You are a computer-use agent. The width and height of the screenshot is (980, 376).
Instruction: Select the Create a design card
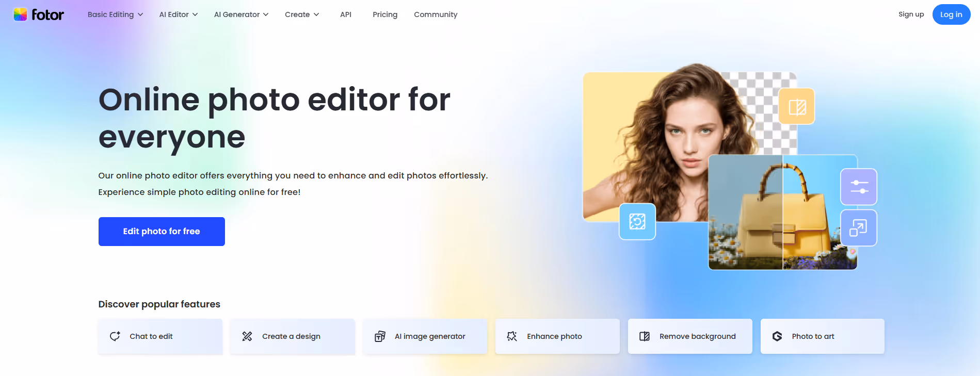coord(293,336)
